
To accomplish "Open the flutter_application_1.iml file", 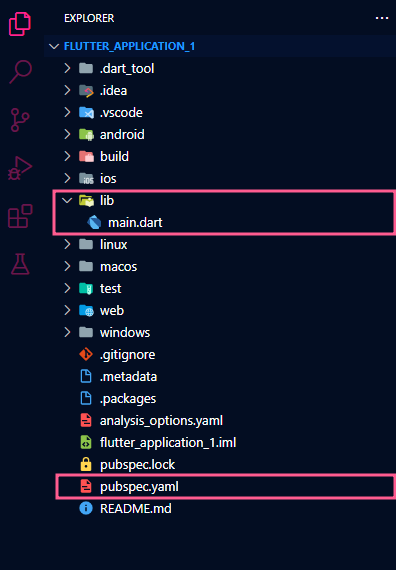I will click(168, 442).
